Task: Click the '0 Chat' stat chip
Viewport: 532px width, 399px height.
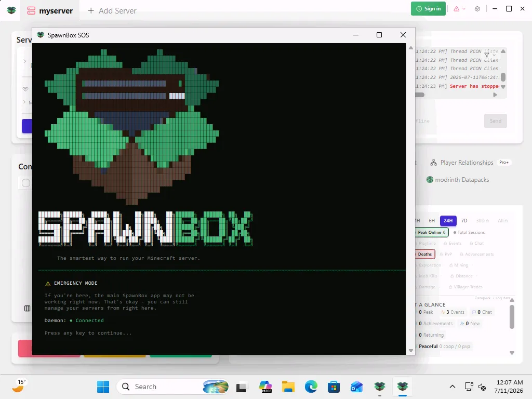Action: [482, 312]
